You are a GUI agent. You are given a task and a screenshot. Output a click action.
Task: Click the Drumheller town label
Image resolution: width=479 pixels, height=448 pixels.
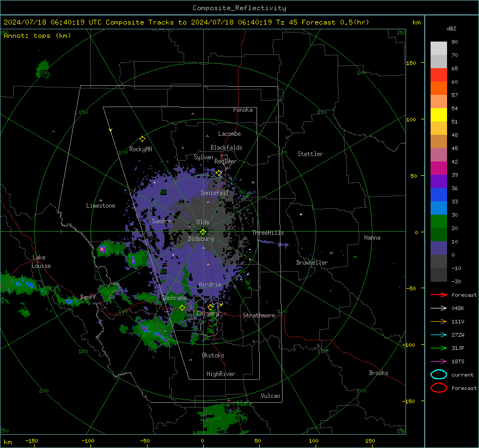tap(312, 263)
